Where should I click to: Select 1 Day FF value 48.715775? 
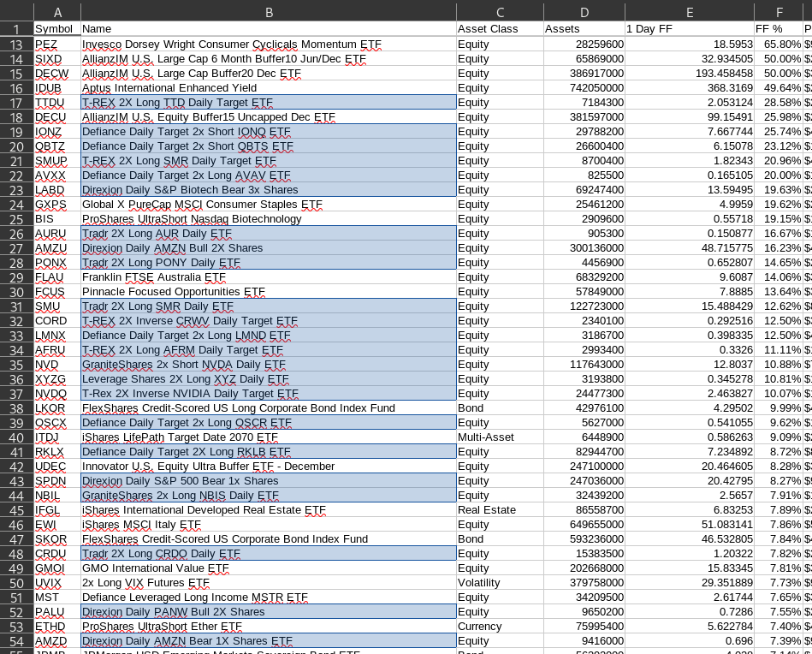coord(690,248)
